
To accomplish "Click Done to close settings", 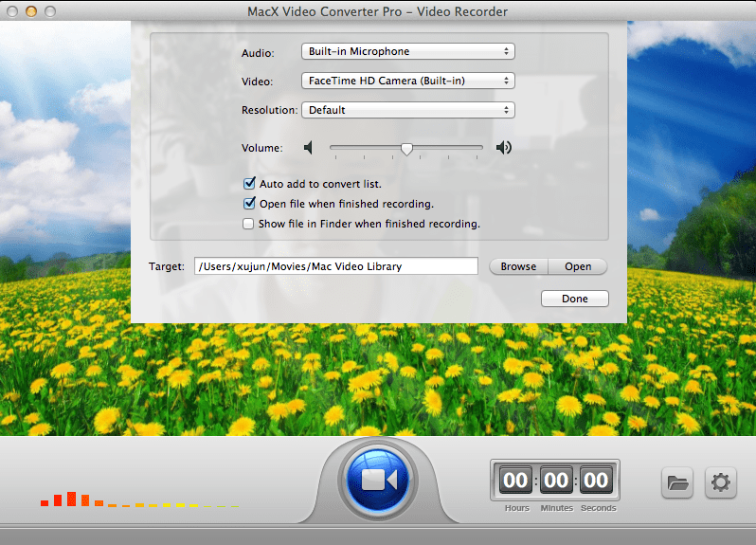I will pos(575,299).
